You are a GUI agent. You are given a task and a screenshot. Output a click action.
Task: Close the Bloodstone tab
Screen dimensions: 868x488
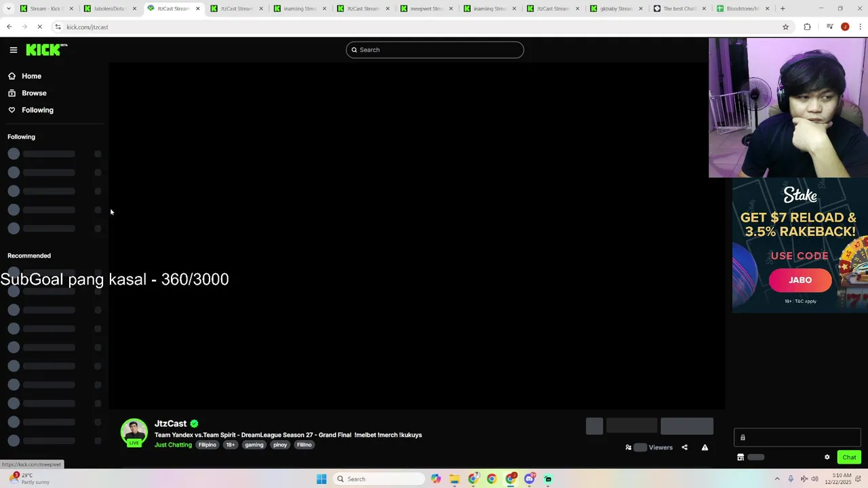point(768,9)
